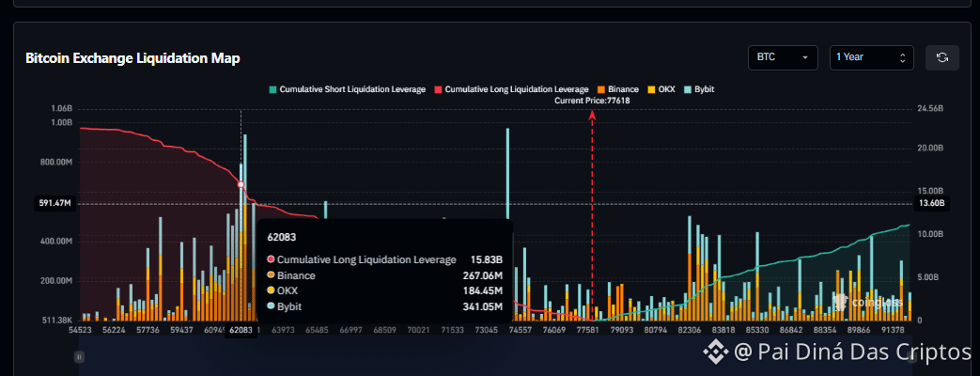Click the 57736 x-axis label
The width and height of the screenshot is (980, 376).
coord(148,330)
